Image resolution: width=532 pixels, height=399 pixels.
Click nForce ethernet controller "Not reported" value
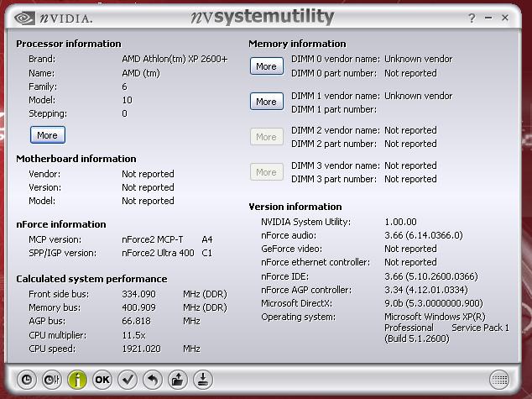pyautogui.click(x=410, y=262)
